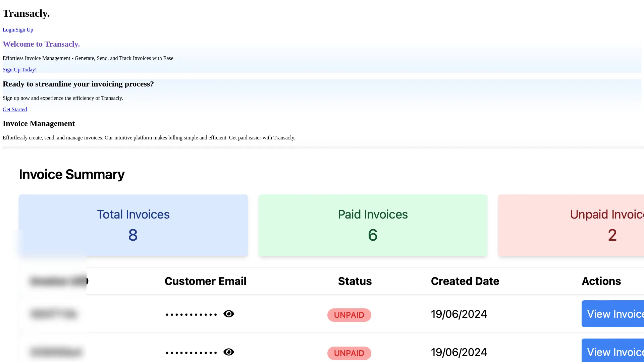Click the Status column header

pyautogui.click(x=355, y=281)
